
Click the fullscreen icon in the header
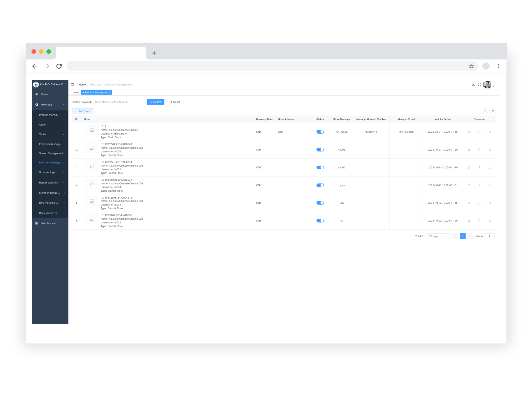[479, 84]
